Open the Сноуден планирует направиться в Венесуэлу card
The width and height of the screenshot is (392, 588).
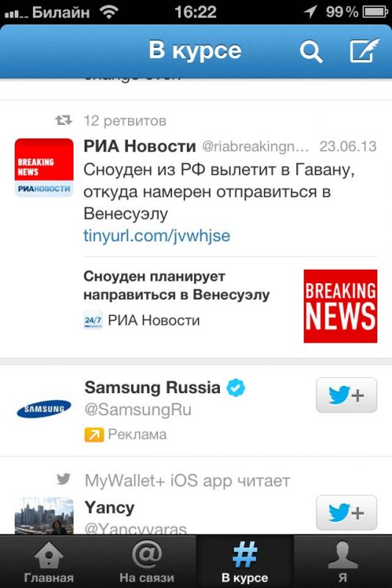coord(230,306)
